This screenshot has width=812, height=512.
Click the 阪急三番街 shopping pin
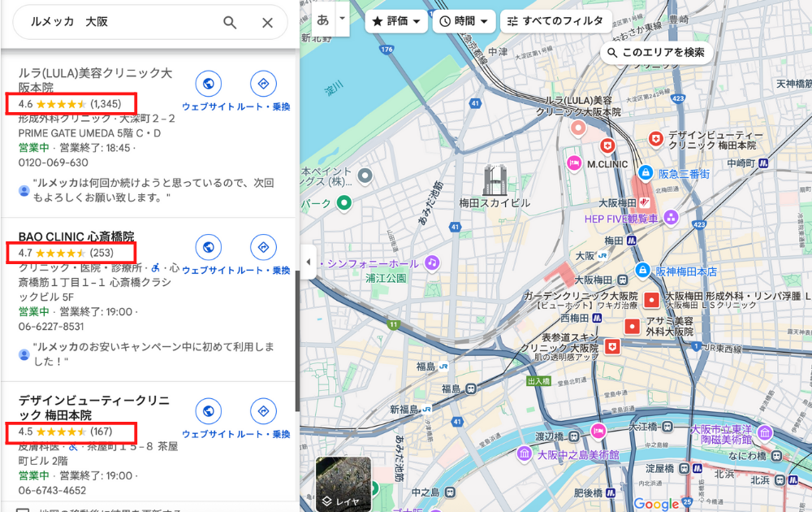coord(646,172)
